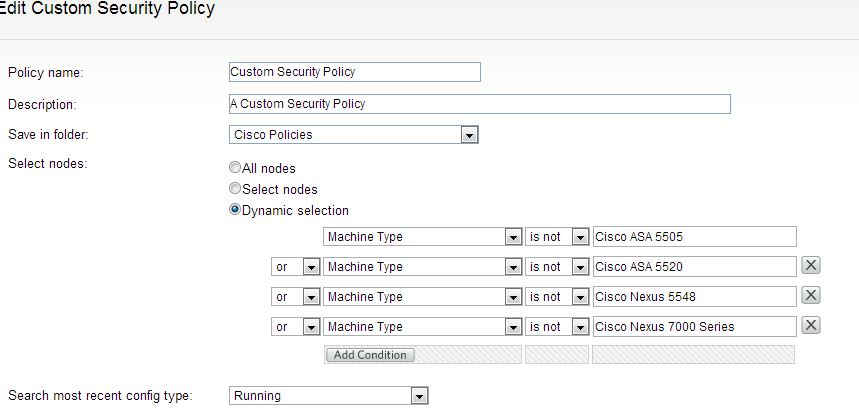The height and width of the screenshot is (416, 859).
Task: Open the first Machine Type dropdown
Action: [512, 237]
